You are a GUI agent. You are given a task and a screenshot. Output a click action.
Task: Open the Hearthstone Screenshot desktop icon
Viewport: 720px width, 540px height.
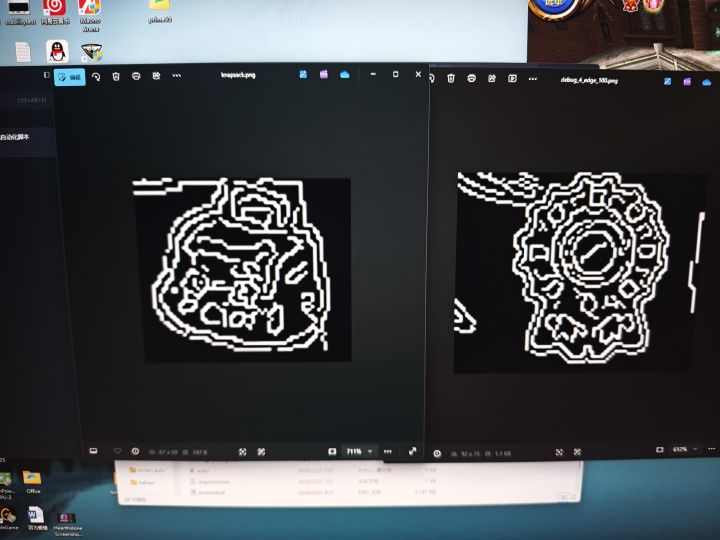coord(68,524)
